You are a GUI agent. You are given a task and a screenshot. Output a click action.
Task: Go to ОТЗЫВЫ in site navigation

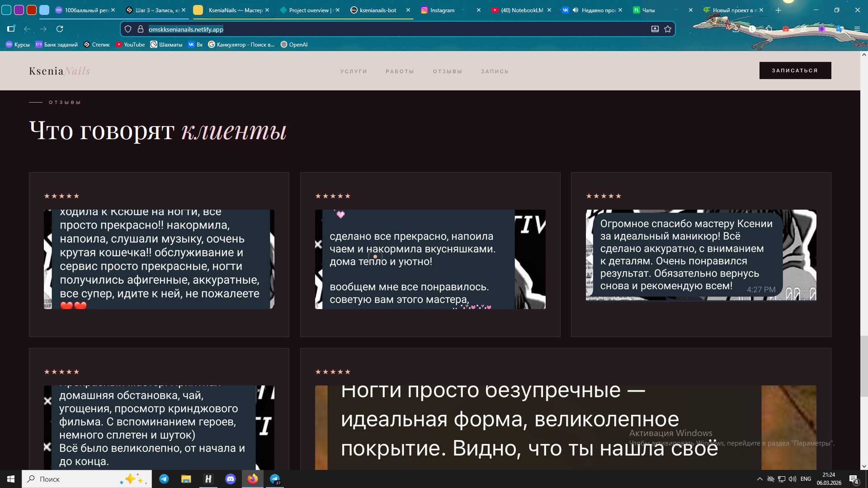click(x=448, y=71)
